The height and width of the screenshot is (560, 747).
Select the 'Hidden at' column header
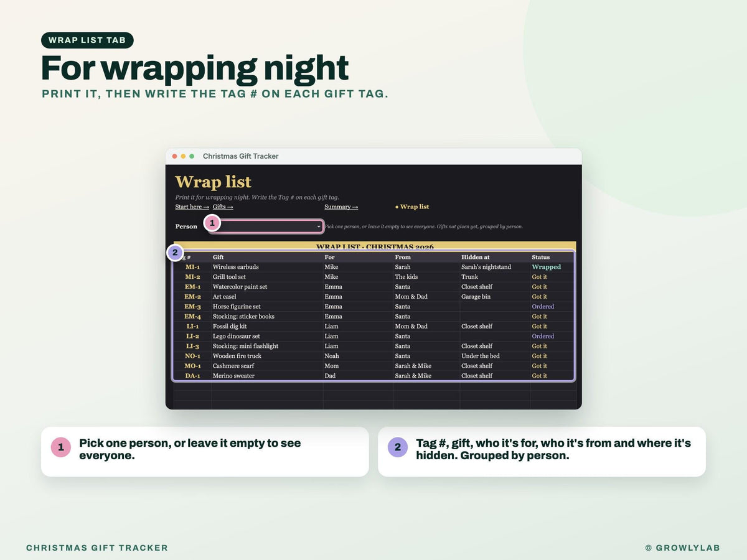point(476,257)
